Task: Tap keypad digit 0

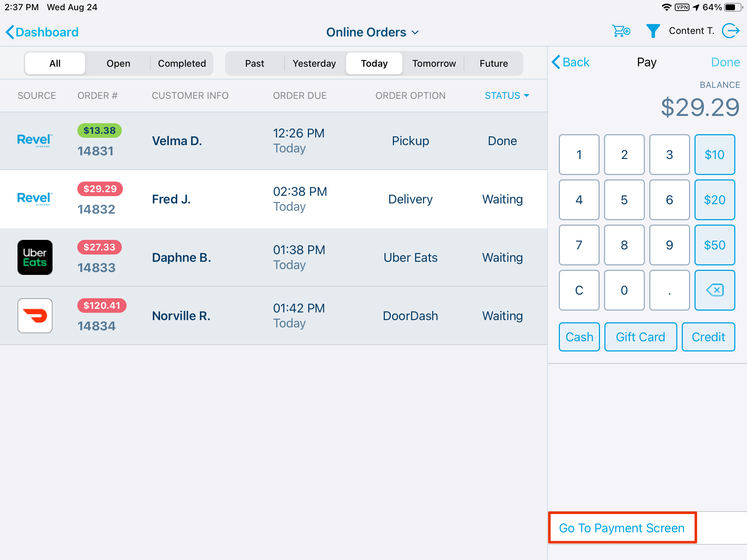Action: (624, 290)
